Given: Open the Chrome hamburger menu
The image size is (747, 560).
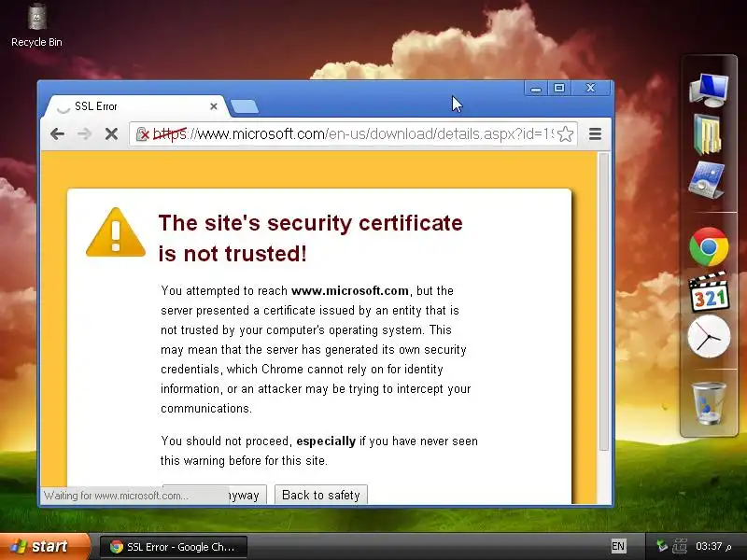Looking at the screenshot, I should pos(595,134).
